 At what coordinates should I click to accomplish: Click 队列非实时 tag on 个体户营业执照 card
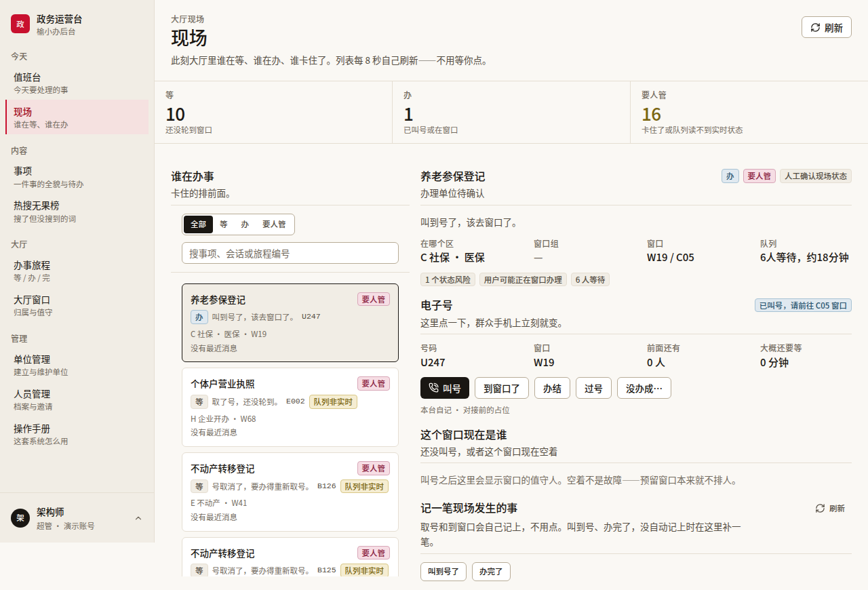click(x=333, y=401)
